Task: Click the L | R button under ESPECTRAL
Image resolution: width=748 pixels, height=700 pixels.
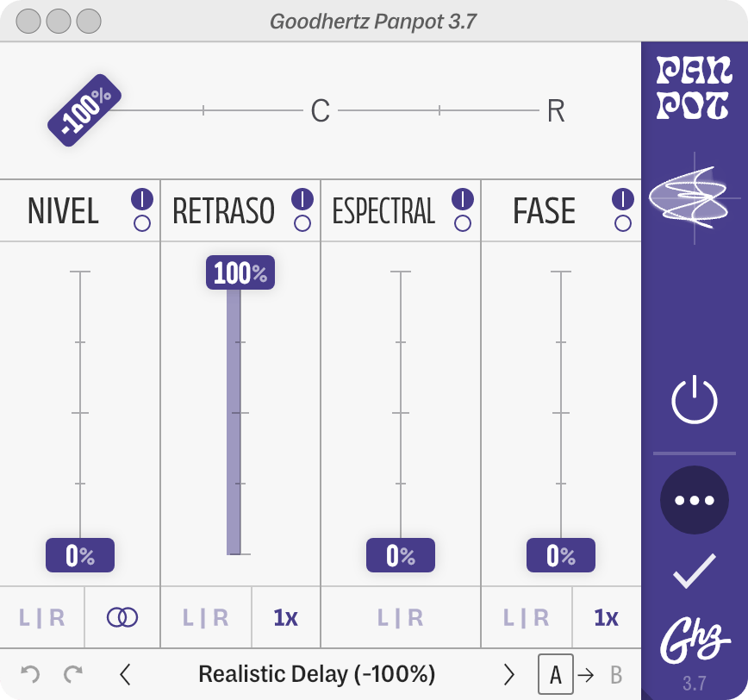Action: click(401, 617)
